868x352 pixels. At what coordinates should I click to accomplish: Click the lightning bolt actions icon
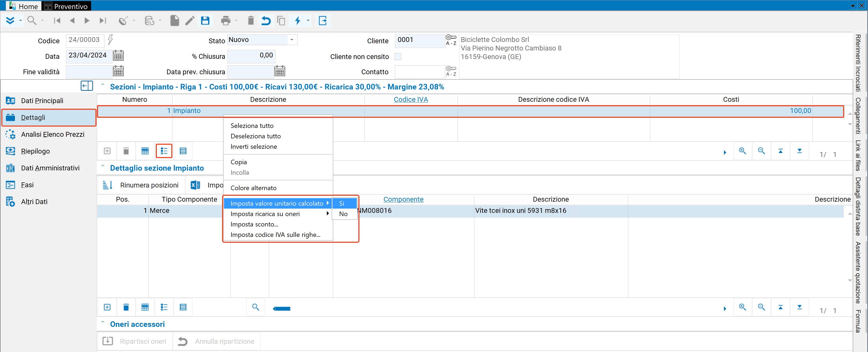pyautogui.click(x=297, y=21)
